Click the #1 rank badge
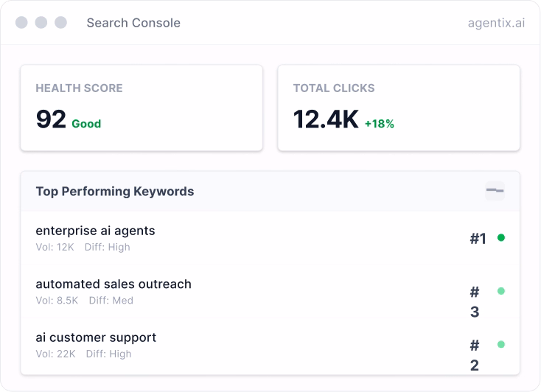Viewport: 541px width, 392px height. pos(478,238)
